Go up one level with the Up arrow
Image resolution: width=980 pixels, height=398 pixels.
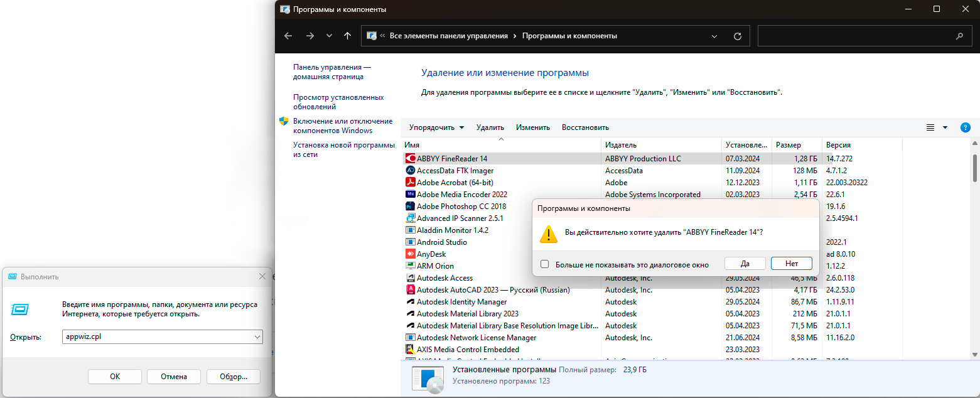(x=347, y=36)
